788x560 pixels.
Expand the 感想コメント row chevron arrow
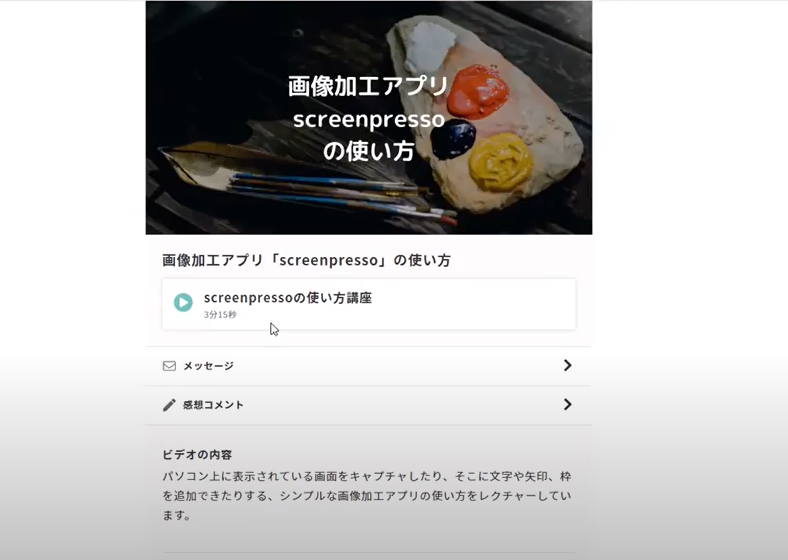567,404
